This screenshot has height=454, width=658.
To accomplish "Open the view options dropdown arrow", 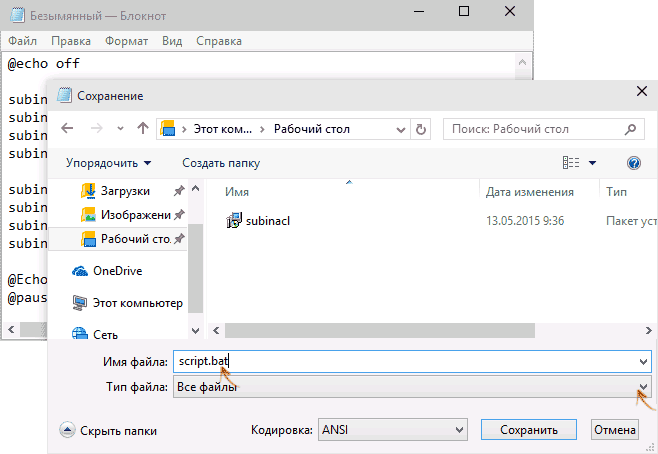I will (x=592, y=163).
